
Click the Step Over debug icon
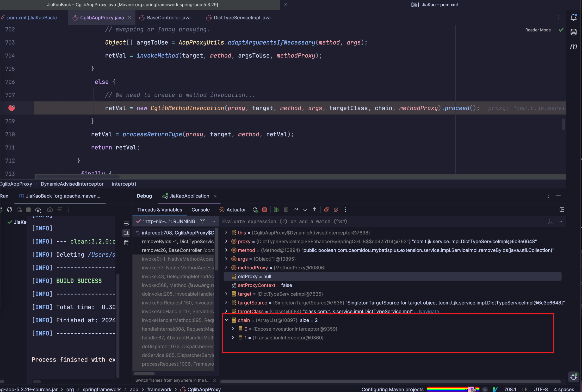tap(295, 210)
